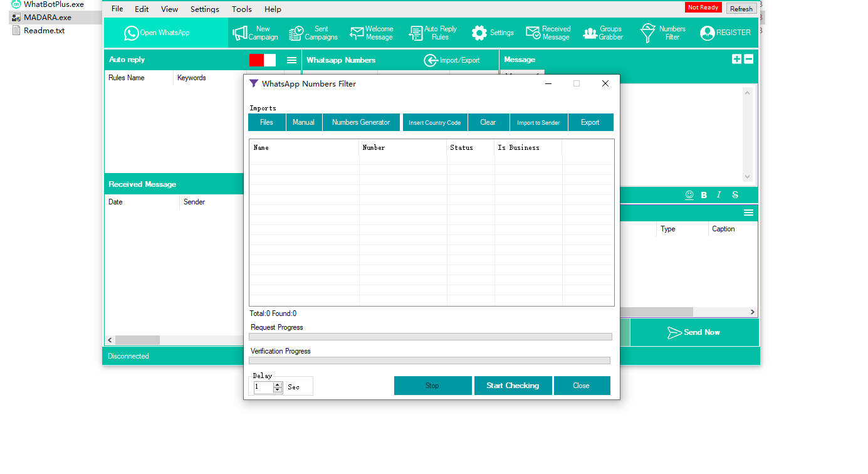Click the Refresh button
The image size is (868, 474).
point(741,9)
